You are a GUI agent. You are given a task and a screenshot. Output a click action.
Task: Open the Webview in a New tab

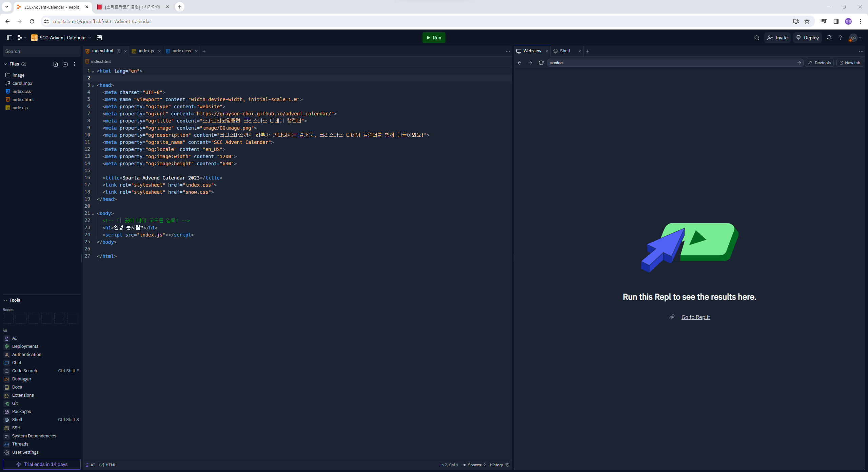click(850, 63)
